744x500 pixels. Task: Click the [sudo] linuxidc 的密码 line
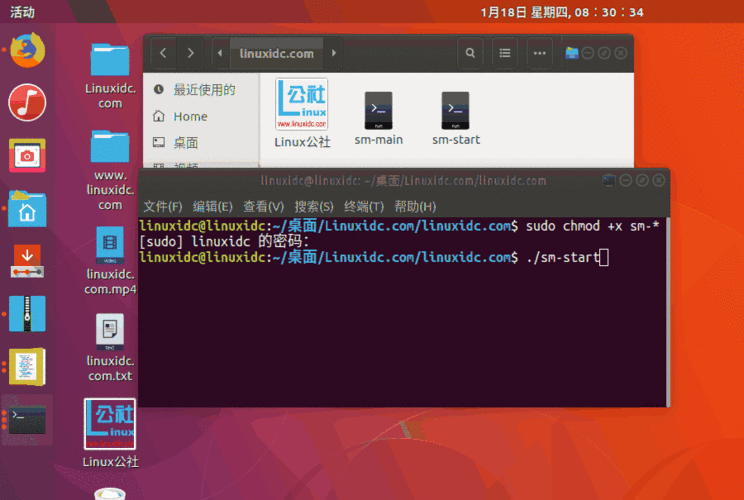[224, 242]
